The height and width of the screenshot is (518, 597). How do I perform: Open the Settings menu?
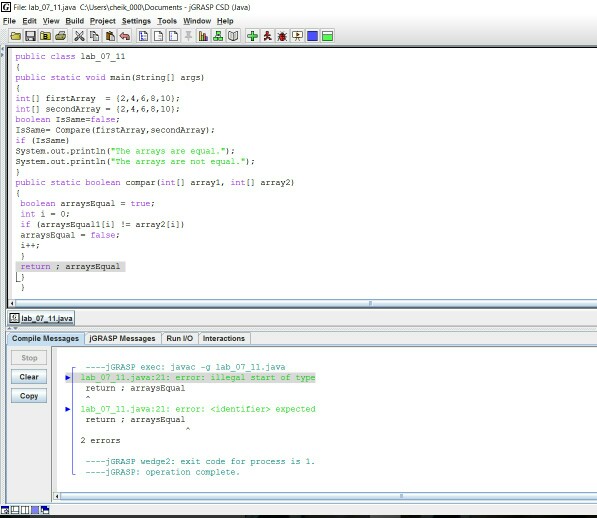click(136, 21)
